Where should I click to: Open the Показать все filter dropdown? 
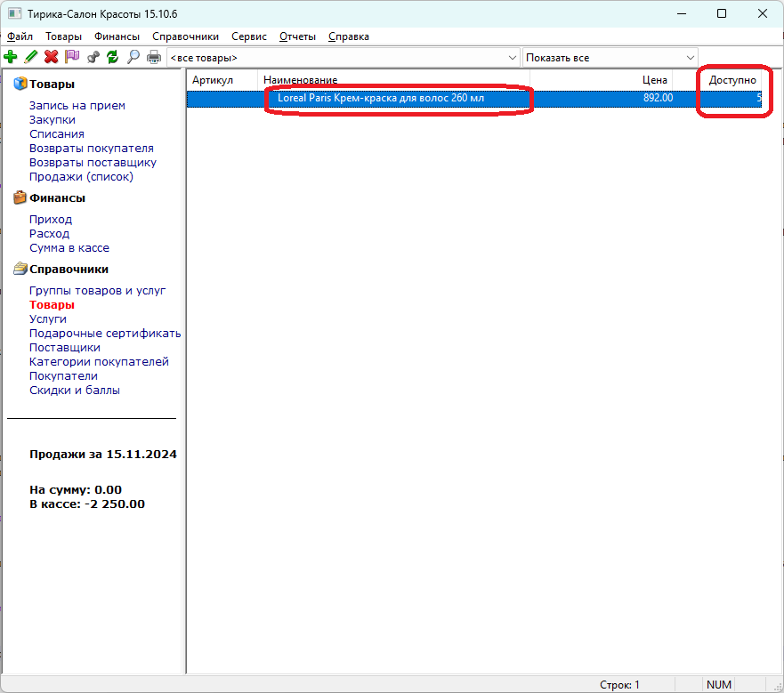[x=610, y=58]
